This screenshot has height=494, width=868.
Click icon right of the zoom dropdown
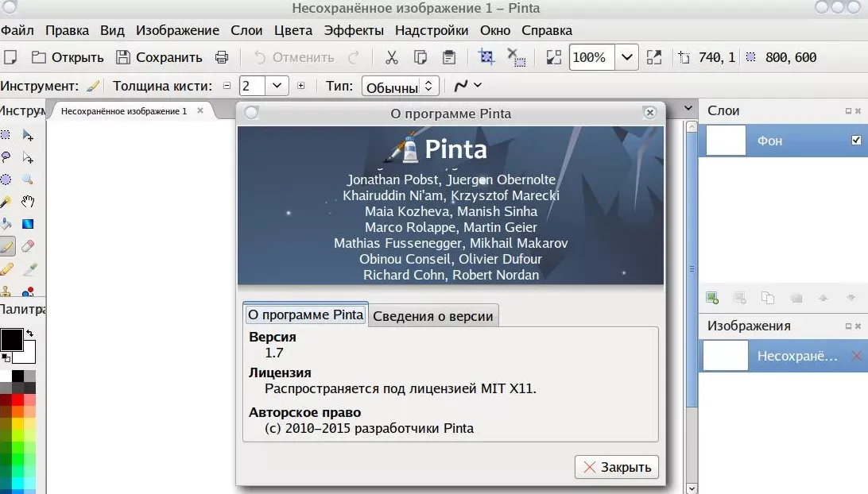pos(654,57)
